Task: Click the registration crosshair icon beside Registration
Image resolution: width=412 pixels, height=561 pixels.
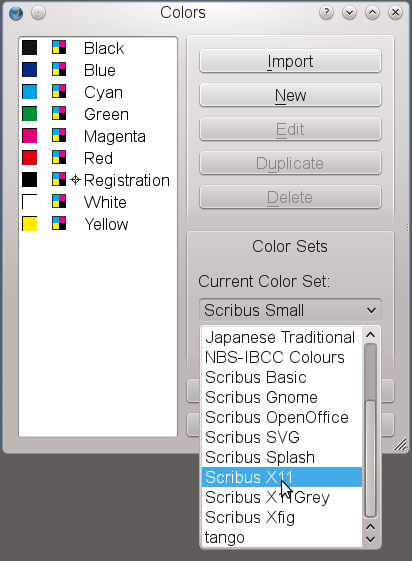Action: [x=75, y=180]
